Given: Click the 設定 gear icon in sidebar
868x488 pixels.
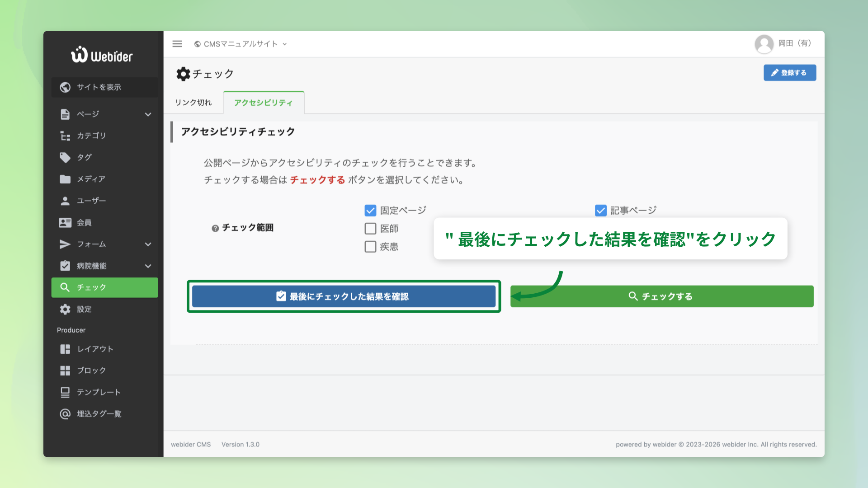Looking at the screenshot, I should 65,309.
